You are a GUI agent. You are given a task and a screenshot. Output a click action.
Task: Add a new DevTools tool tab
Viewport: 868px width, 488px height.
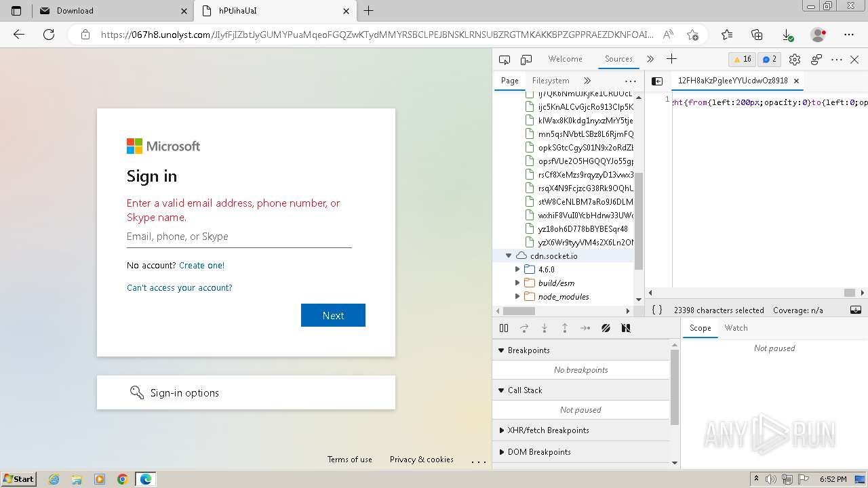[x=671, y=59]
